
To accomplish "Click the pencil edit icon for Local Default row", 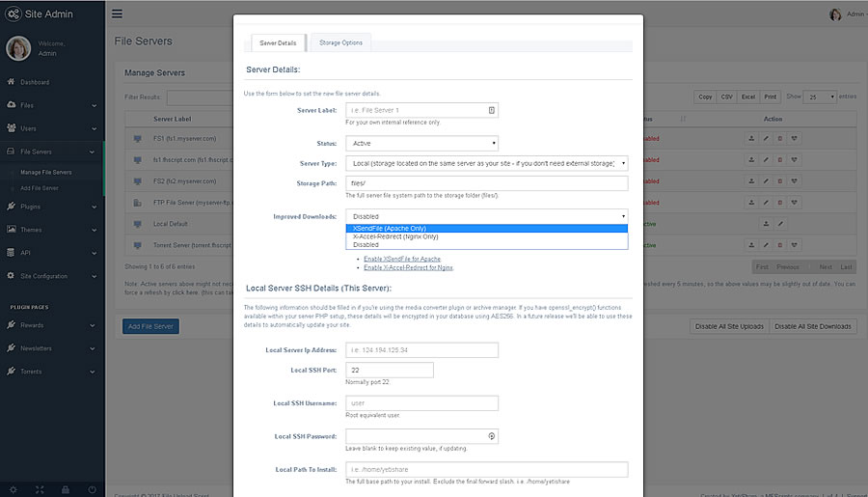I will [780, 224].
